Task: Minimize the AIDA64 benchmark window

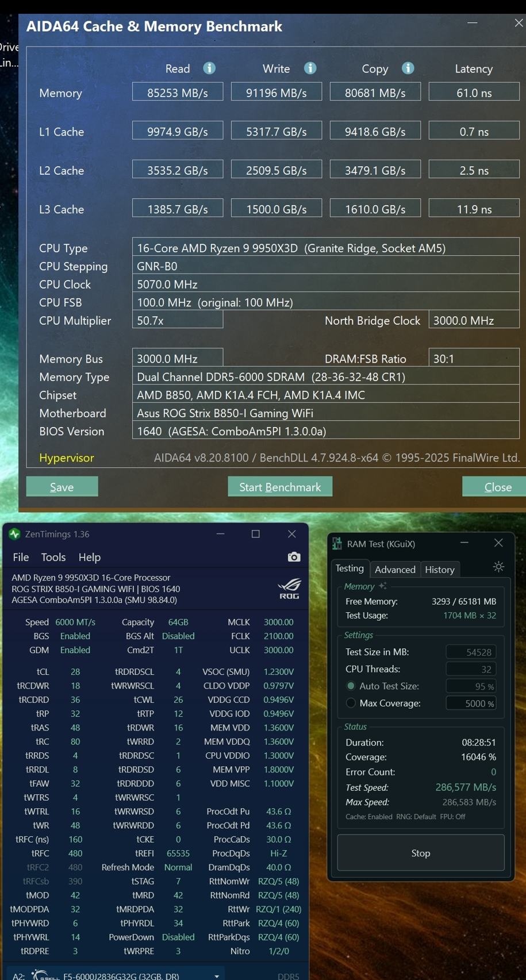Action: 473,23
